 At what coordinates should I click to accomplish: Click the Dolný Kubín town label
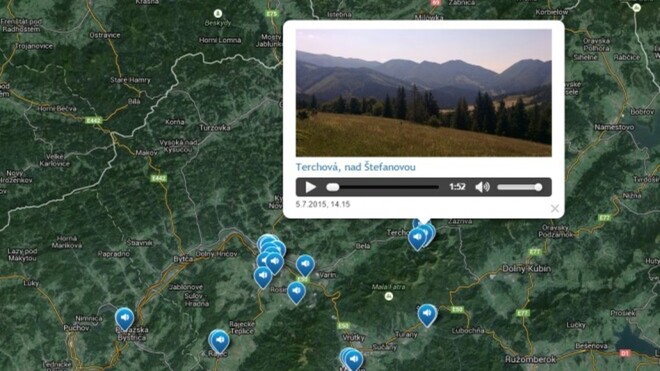pos(526,269)
